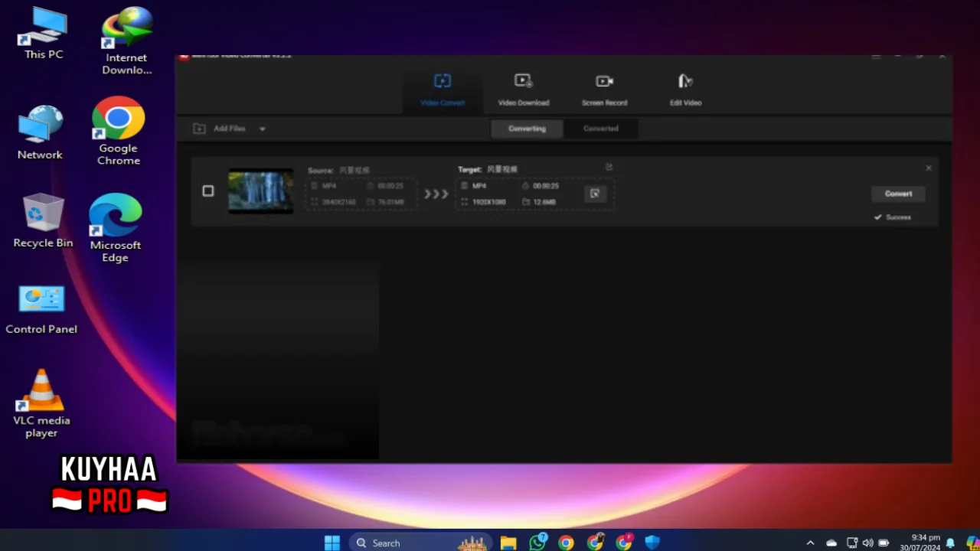Image resolution: width=980 pixels, height=551 pixels.
Task: Click the source resolution 3840X2160
Action: click(x=339, y=202)
